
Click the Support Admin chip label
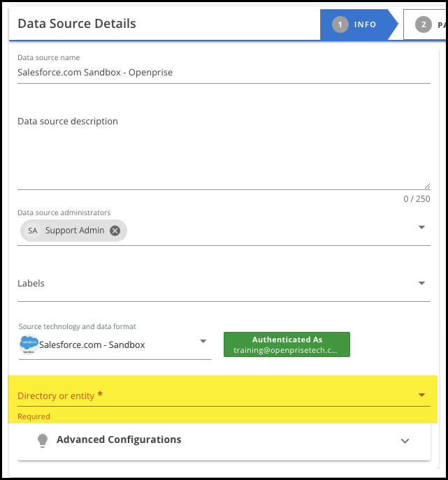75,231
